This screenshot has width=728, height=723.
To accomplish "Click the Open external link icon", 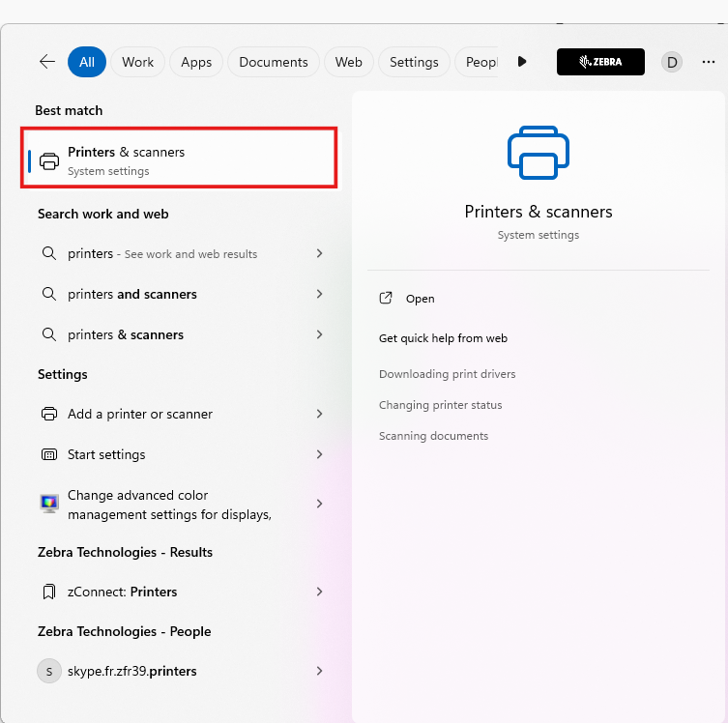I will pyautogui.click(x=386, y=299).
